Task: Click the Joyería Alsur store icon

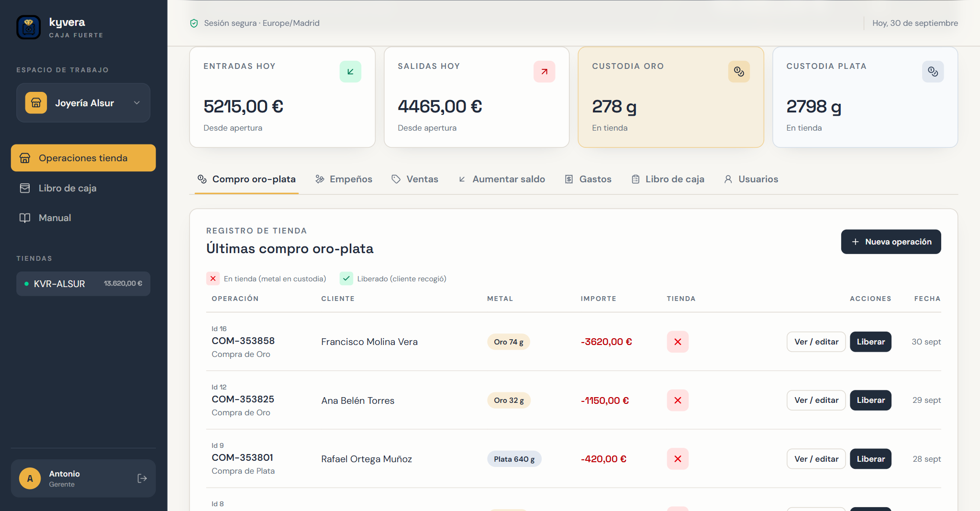Action: click(x=36, y=103)
